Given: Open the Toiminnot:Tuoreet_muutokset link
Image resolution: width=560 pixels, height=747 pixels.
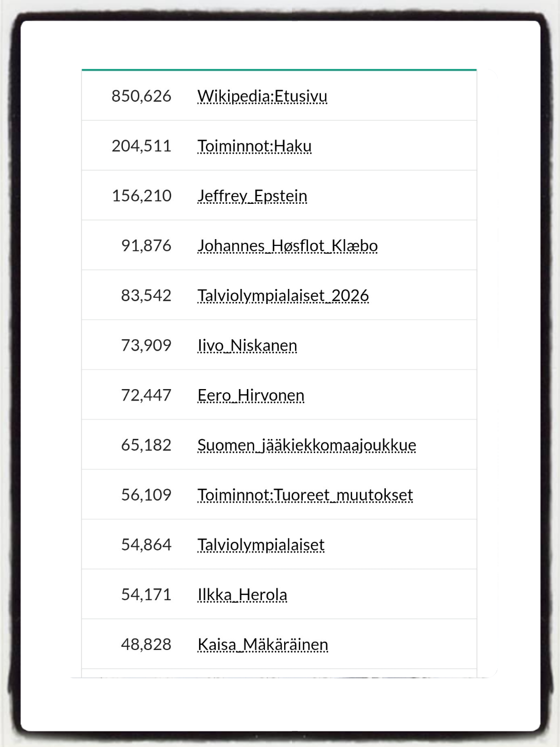Looking at the screenshot, I should [305, 495].
